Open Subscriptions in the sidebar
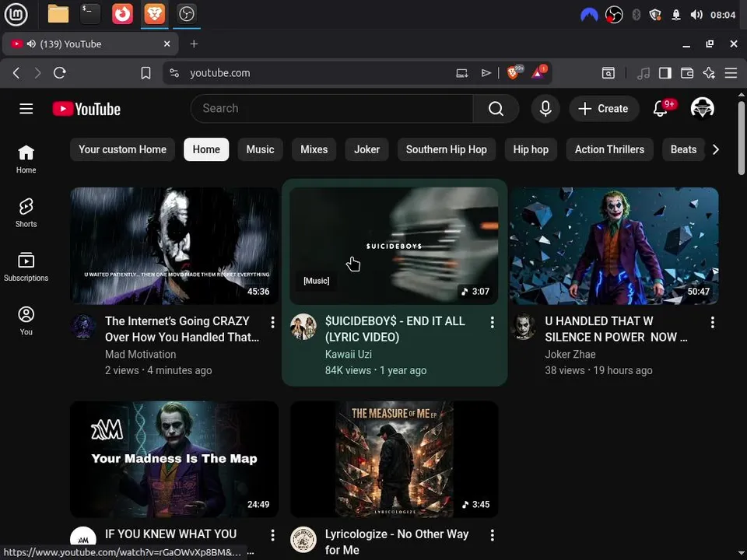The image size is (747, 560). coord(26,267)
